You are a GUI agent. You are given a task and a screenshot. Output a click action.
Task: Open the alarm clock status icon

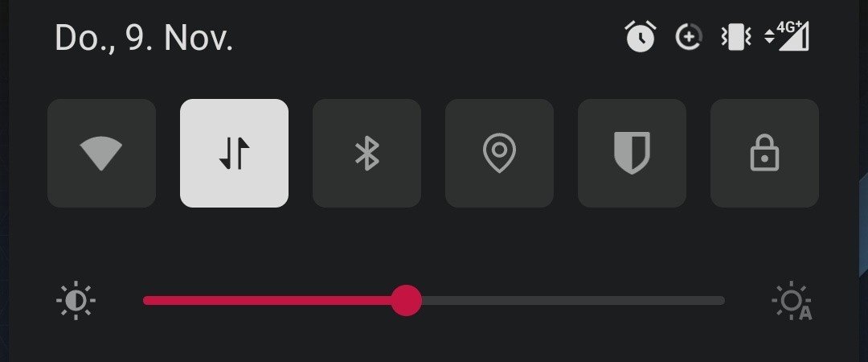point(641,36)
